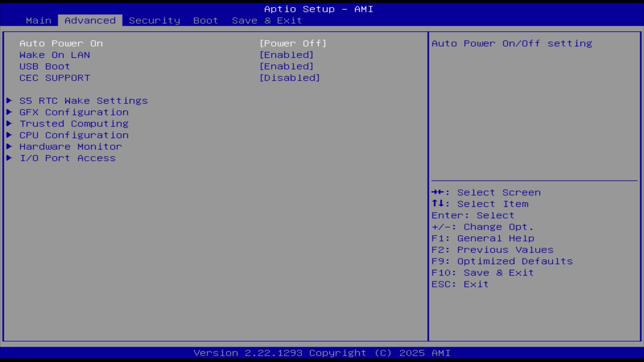Select the Auto Power On label
This screenshot has width=644, height=362.
click(61, 44)
